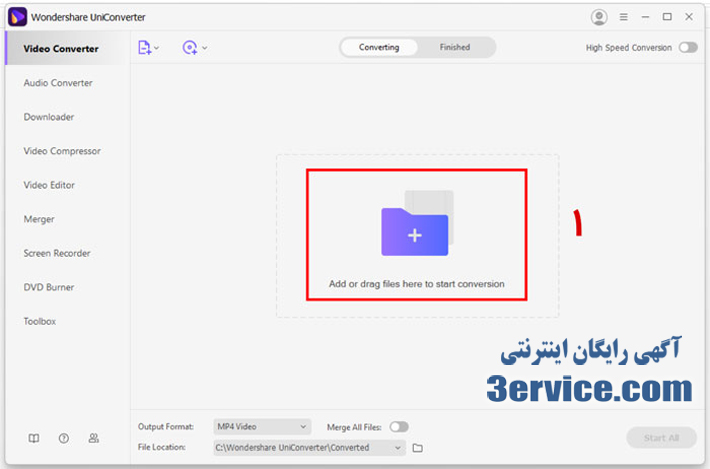Close the UniConverter window
This screenshot has height=469, width=710.
click(689, 17)
